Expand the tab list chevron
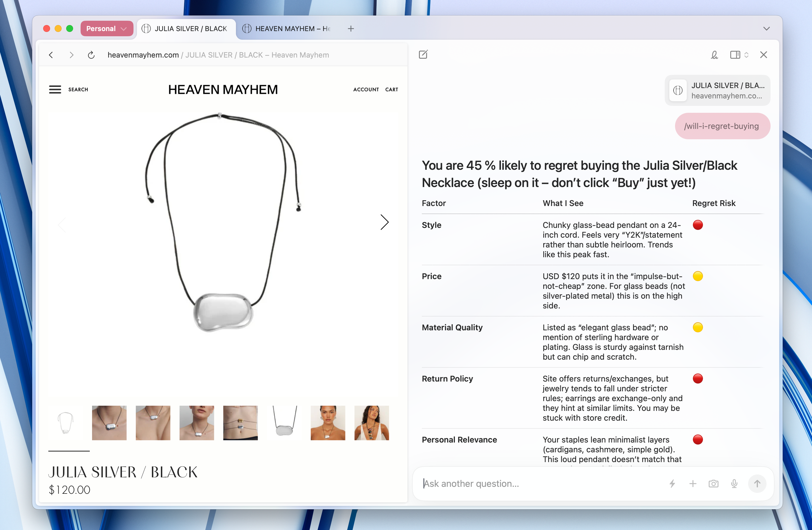The image size is (812, 530). click(x=767, y=29)
